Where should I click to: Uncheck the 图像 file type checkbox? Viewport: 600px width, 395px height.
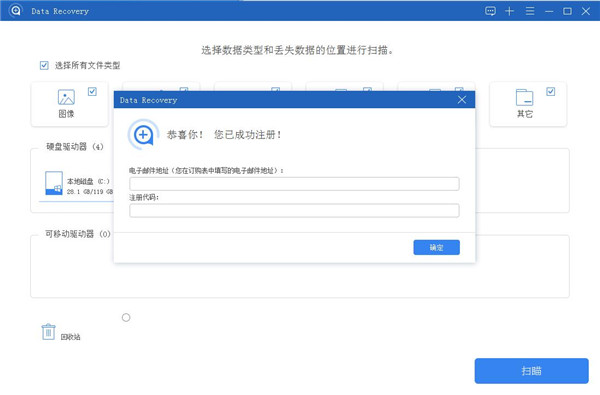(x=92, y=91)
